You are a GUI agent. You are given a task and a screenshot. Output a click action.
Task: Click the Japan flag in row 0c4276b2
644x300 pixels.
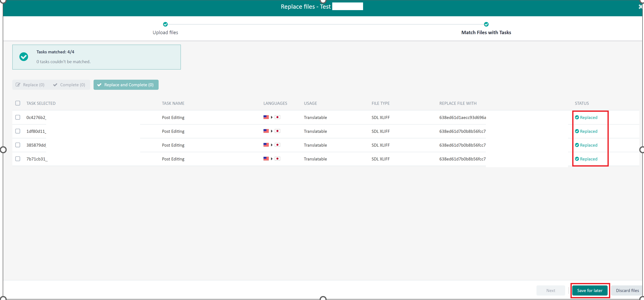(277, 117)
